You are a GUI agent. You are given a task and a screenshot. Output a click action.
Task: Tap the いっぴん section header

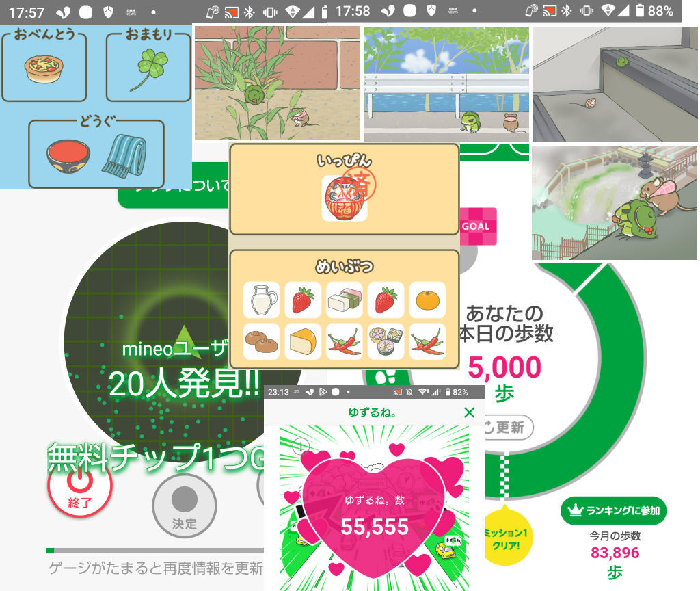(345, 160)
